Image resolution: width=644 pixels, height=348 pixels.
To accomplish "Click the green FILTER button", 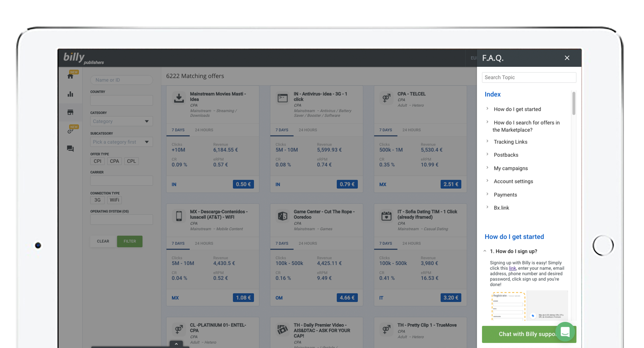I will (x=130, y=241).
